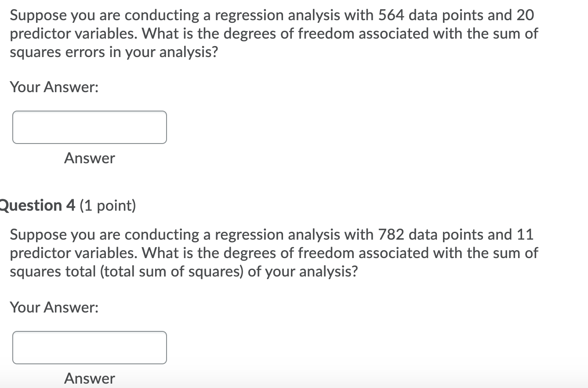588x388 pixels.
Task: Click the Your Answer label for Question 4
Action: click(x=54, y=307)
